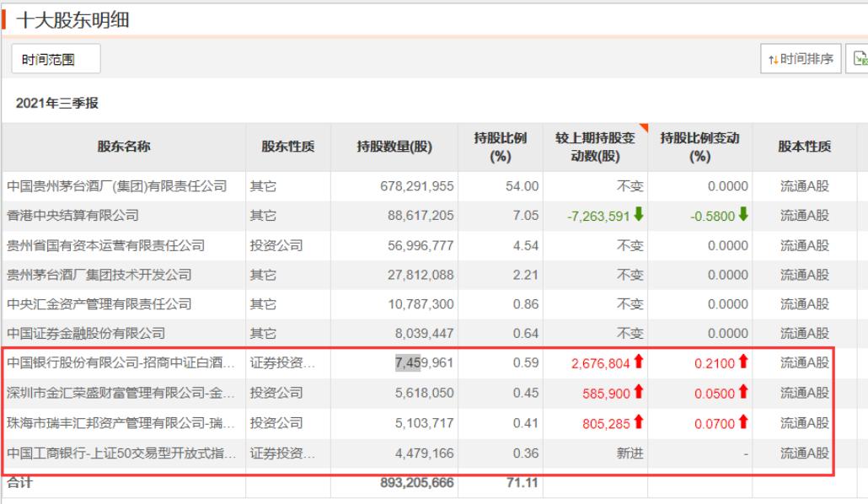Click the total shares value 893,205,666
Viewport: 868px width, 504px height.
click(417, 483)
